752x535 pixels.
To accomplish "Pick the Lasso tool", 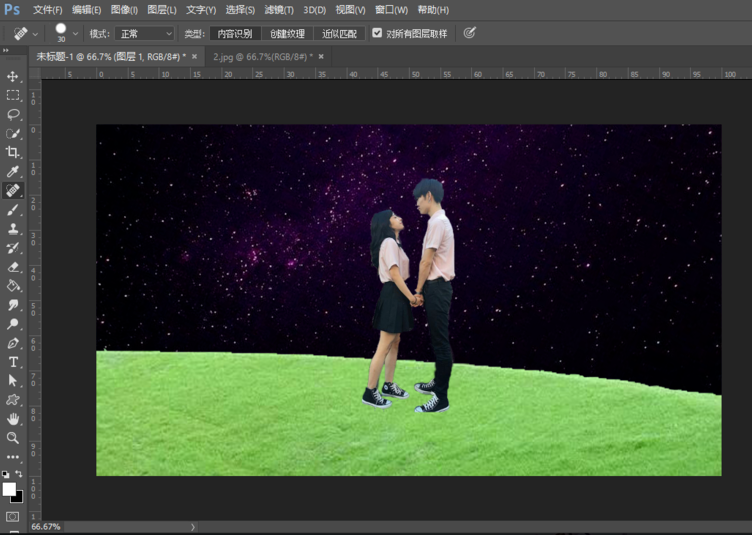I will click(13, 115).
